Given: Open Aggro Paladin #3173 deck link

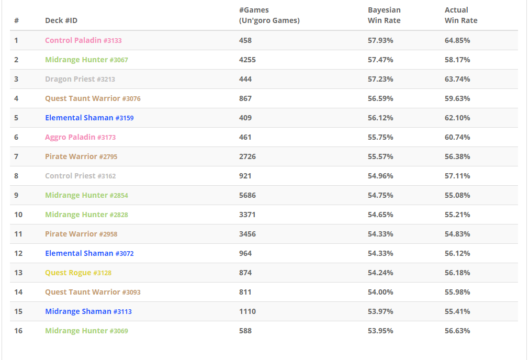Looking at the screenshot, I should [x=80, y=137].
